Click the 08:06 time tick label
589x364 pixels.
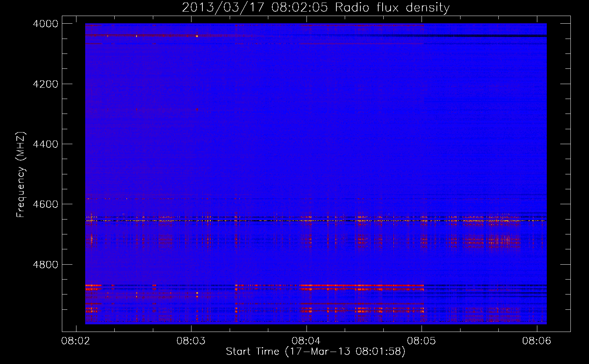[x=537, y=341]
